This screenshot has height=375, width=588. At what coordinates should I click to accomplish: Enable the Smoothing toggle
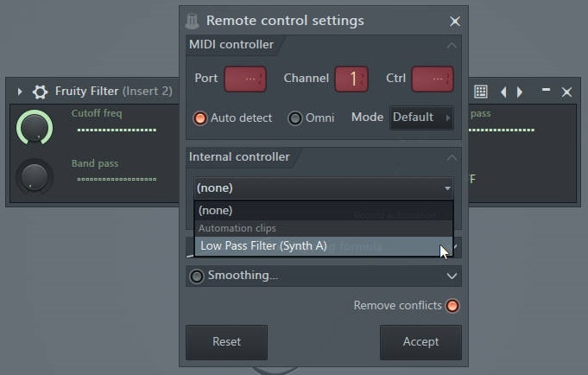197,276
